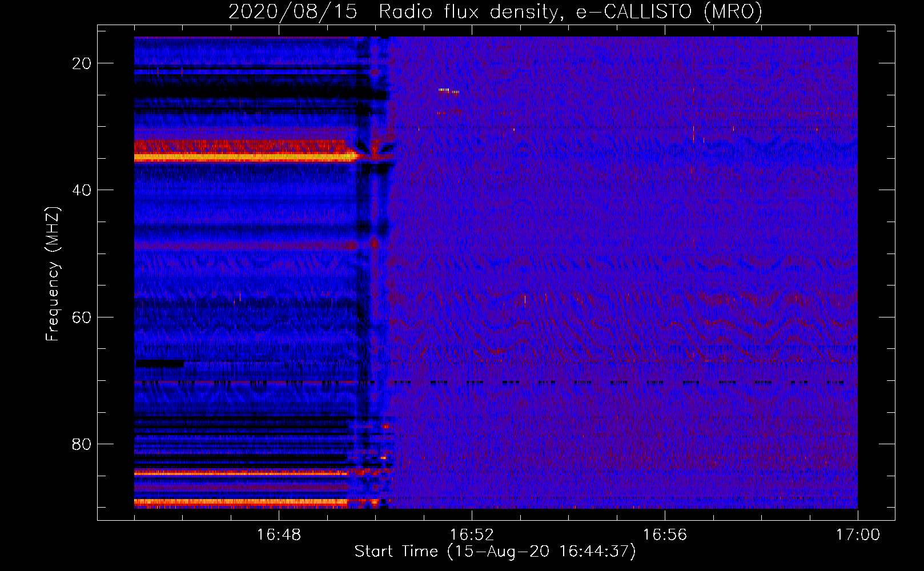Click the 17:00 time tick label
This screenshot has height=571, width=924.
point(858,535)
